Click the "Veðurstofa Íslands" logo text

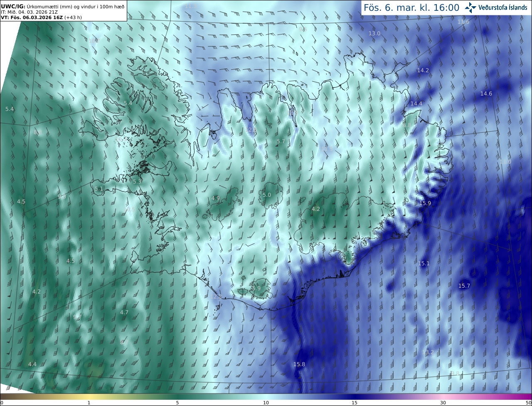[x=503, y=7]
